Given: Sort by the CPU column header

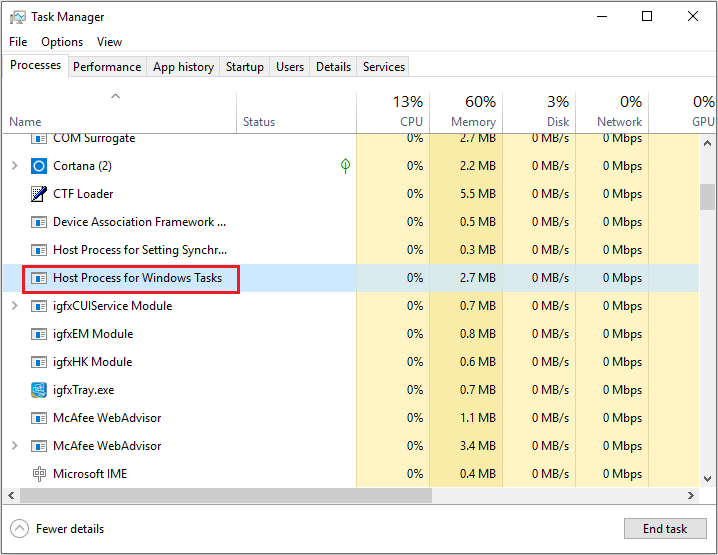Looking at the screenshot, I should pos(410,111).
